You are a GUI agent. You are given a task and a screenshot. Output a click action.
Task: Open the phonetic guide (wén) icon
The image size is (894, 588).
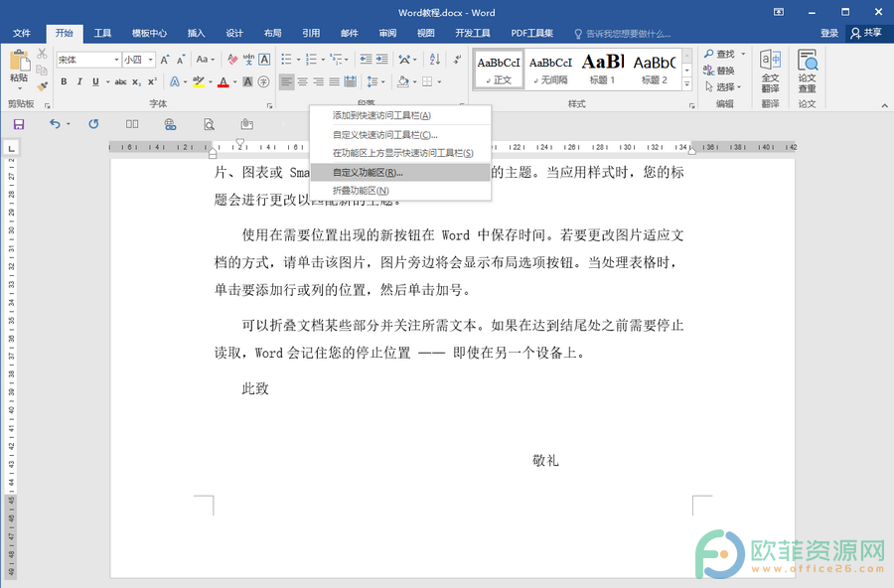248,60
